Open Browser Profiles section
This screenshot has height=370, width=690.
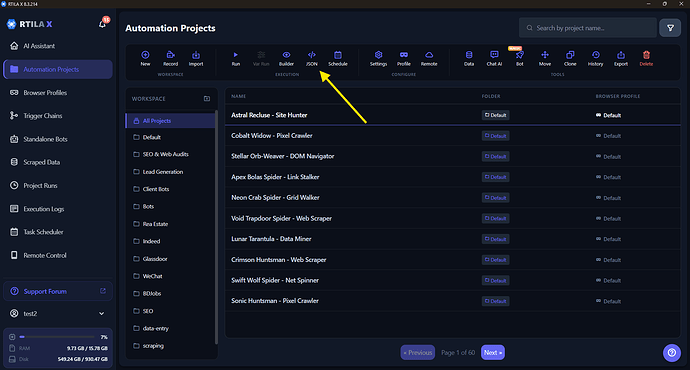pos(58,93)
